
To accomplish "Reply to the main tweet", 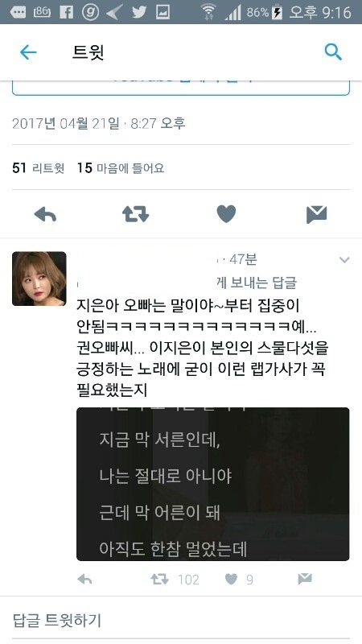I will [45, 214].
